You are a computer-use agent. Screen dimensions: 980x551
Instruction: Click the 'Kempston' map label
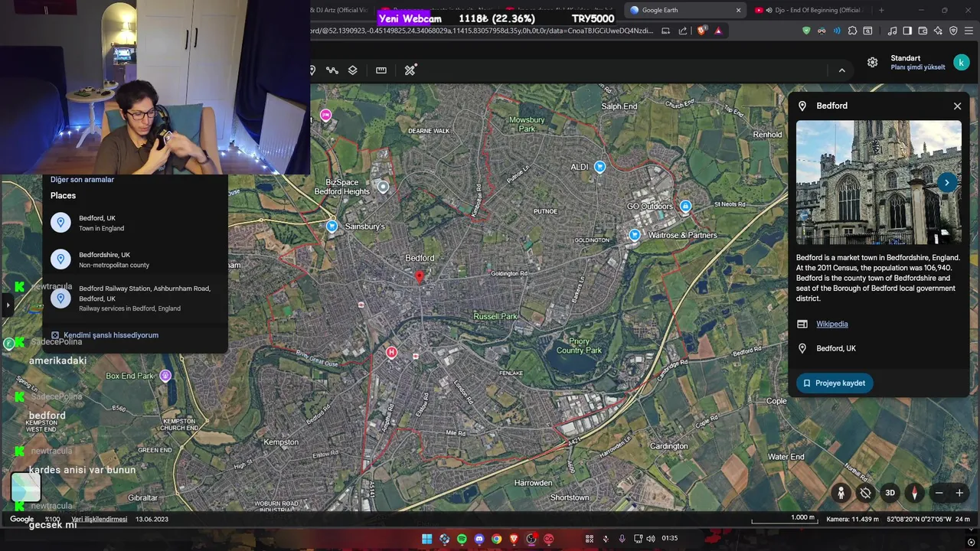point(281,442)
